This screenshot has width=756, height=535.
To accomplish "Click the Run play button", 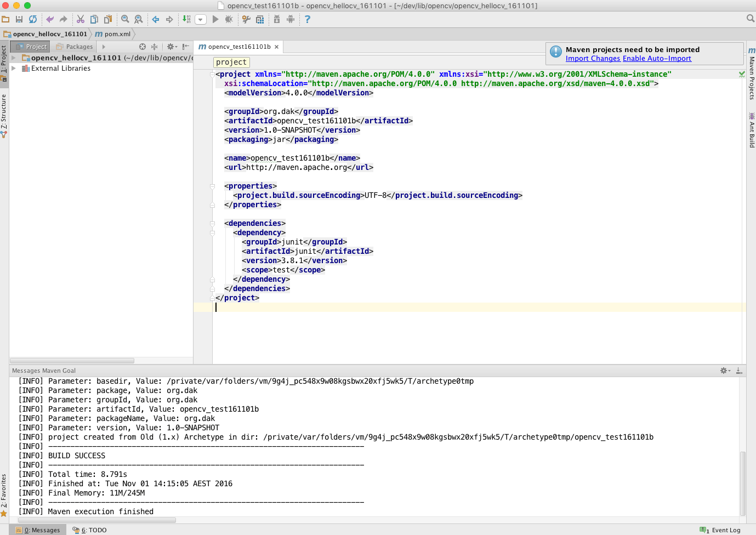I will (215, 19).
